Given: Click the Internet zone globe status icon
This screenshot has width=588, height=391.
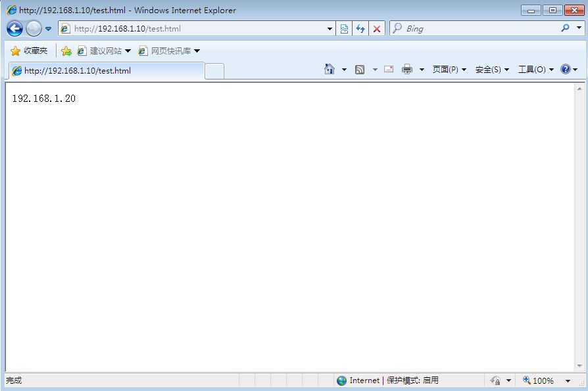Looking at the screenshot, I should tap(341, 380).
